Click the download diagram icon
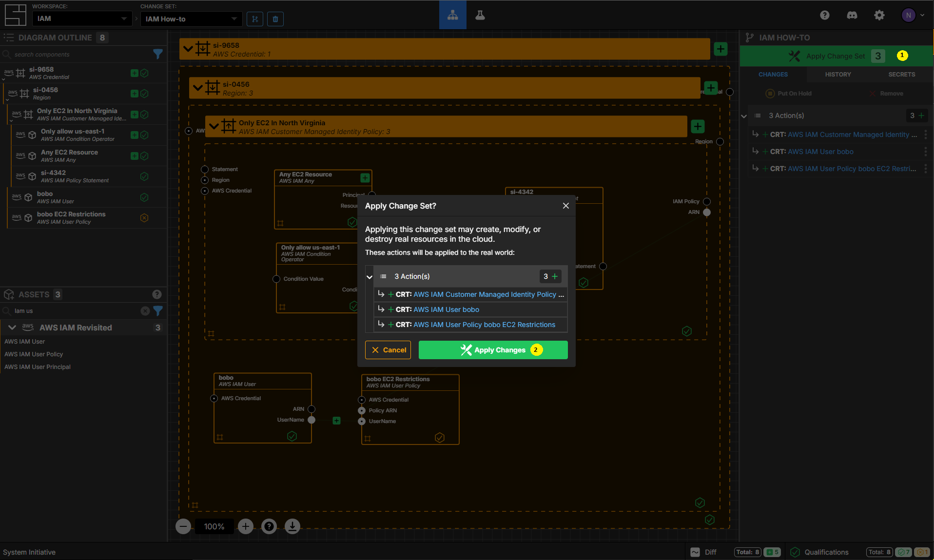This screenshot has width=934, height=560. (x=292, y=526)
